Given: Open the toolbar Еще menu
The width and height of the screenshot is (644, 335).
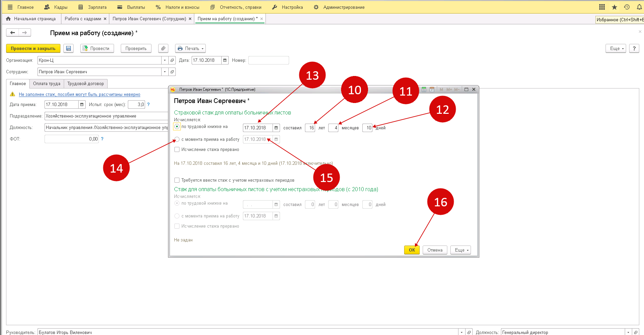Looking at the screenshot, I should click(x=616, y=48).
